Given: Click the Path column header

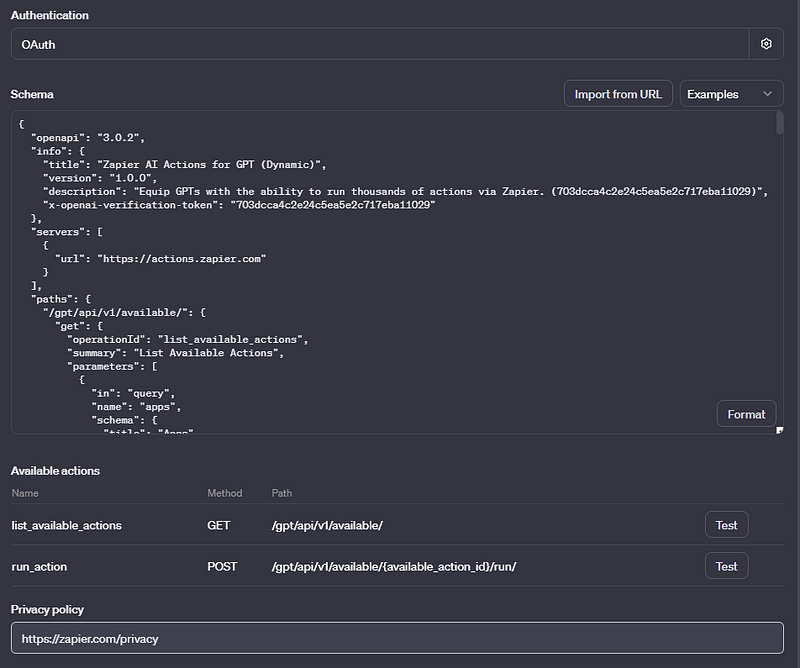Looking at the screenshot, I should 282,493.
